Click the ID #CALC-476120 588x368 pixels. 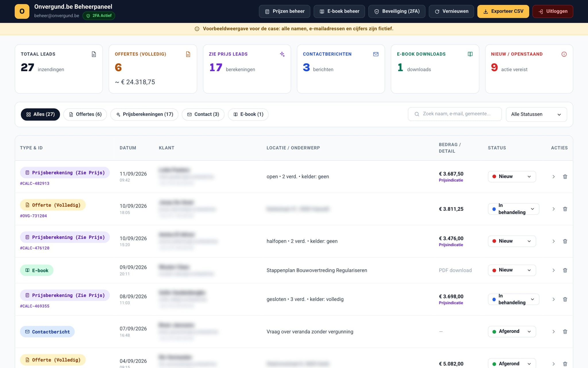click(35, 248)
